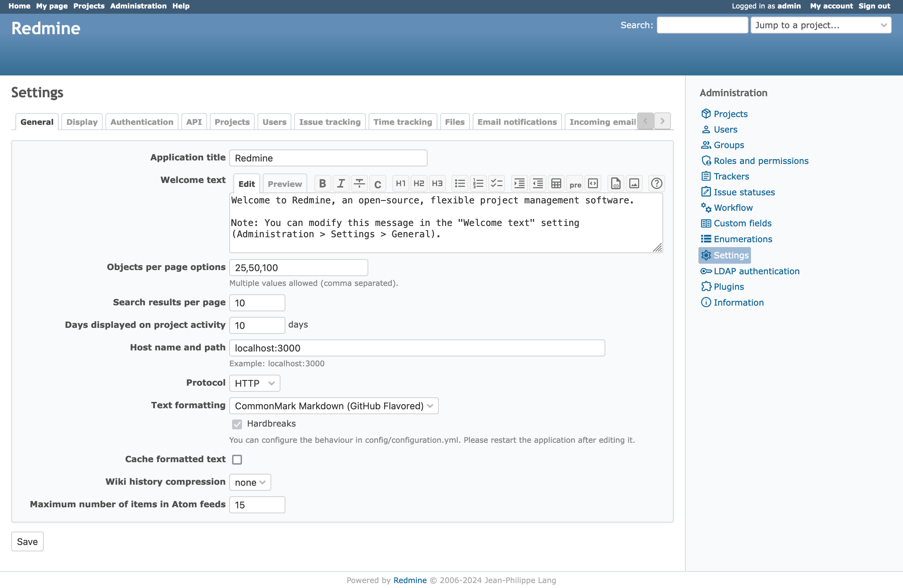Click the Application title field

pyautogui.click(x=328, y=158)
